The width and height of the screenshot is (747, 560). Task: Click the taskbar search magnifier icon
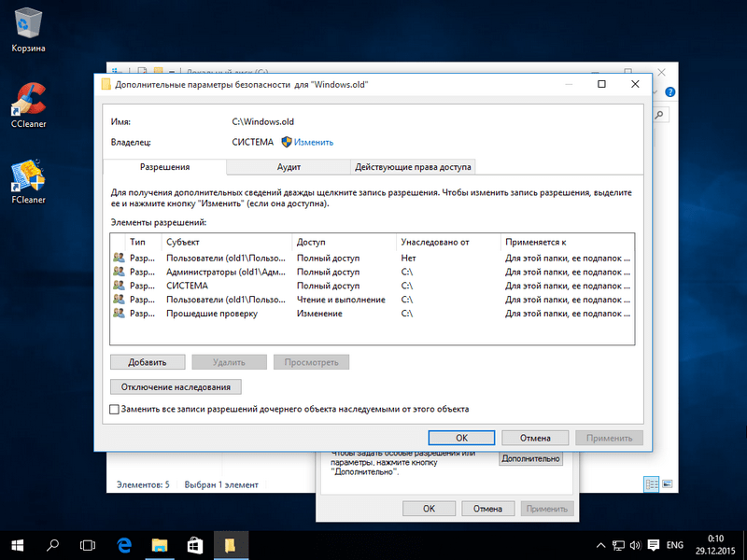(x=53, y=543)
